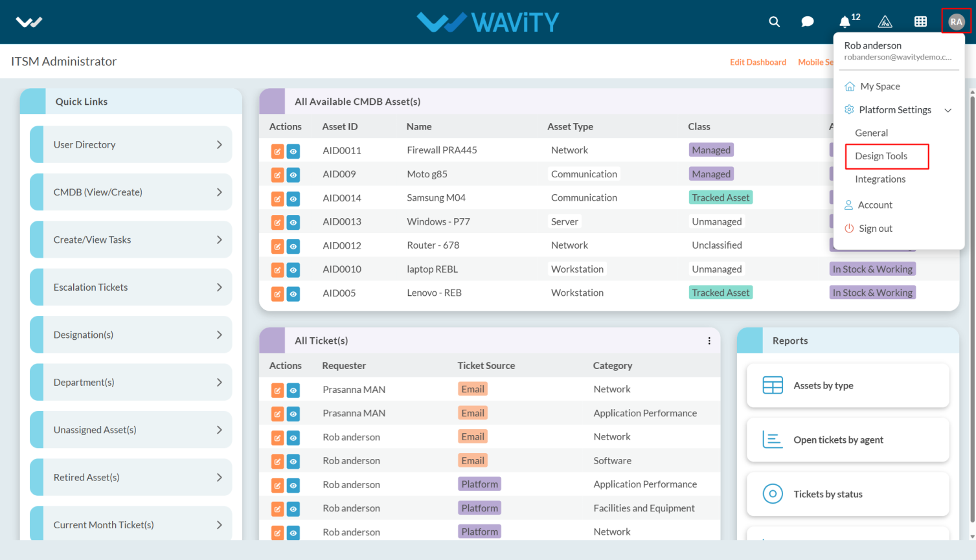This screenshot has width=976, height=560.
Task: Edit asset AID009 with orange icon
Action: [277, 175]
